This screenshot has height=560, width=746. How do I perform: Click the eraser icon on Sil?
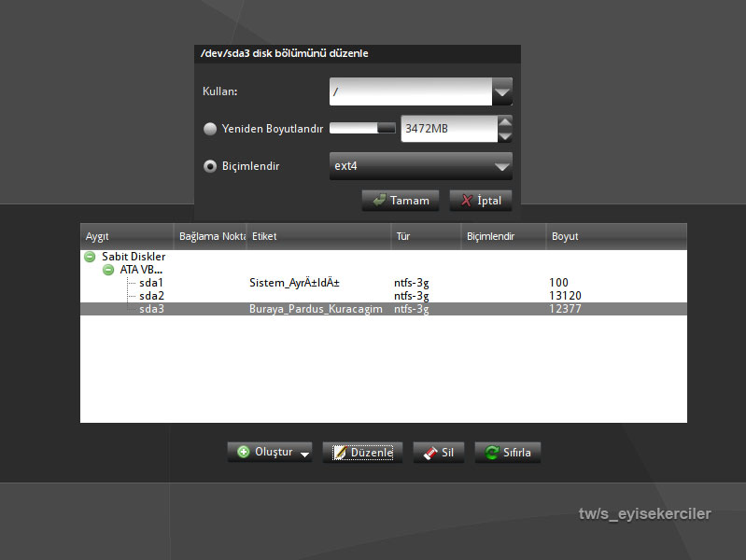pos(430,453)
